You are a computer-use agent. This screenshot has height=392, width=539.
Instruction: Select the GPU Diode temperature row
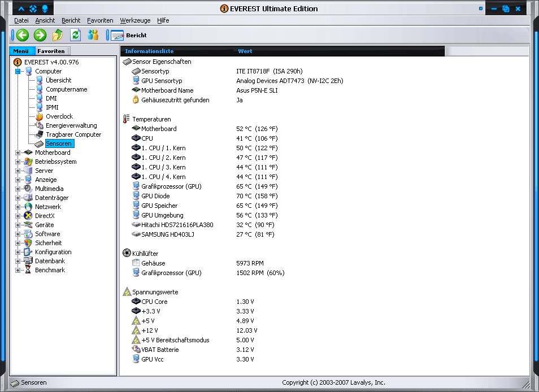[x=205, y=196]
